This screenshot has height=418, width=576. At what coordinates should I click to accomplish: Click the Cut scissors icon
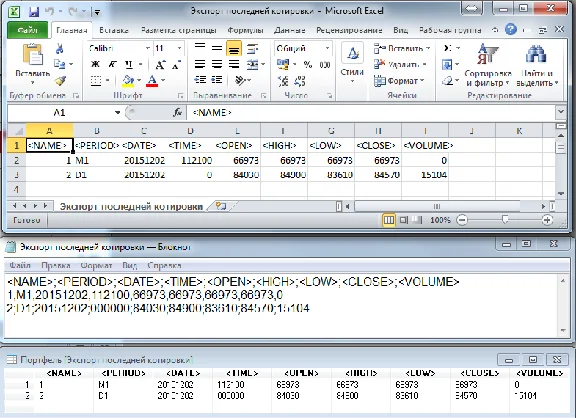coord(60,48)
